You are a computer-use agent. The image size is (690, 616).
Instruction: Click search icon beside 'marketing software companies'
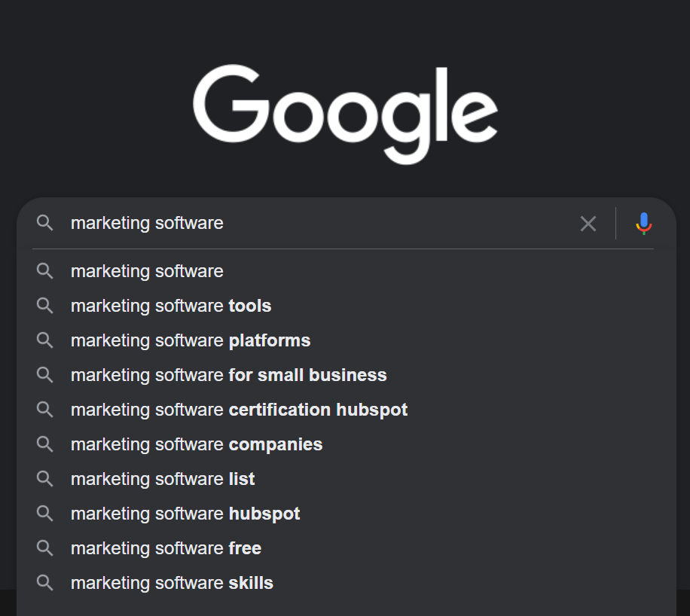pos(45,444)
